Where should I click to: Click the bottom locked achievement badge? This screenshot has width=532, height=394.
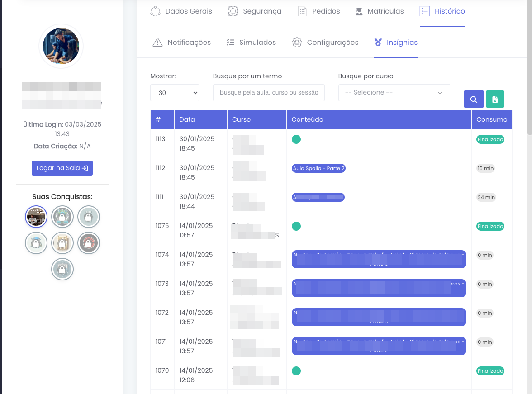[x=62, y=270]
